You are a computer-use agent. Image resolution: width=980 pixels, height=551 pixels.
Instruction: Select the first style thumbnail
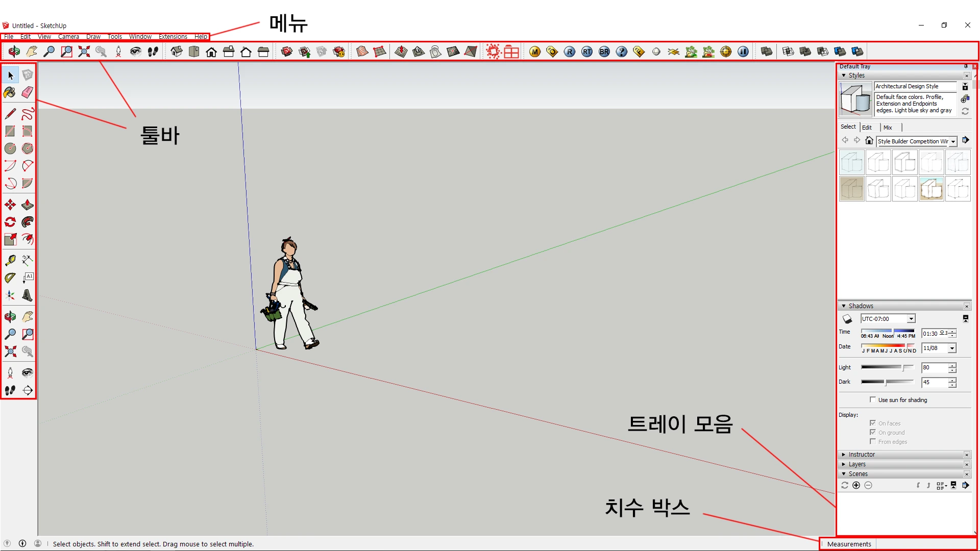click(x=852, y=163)
